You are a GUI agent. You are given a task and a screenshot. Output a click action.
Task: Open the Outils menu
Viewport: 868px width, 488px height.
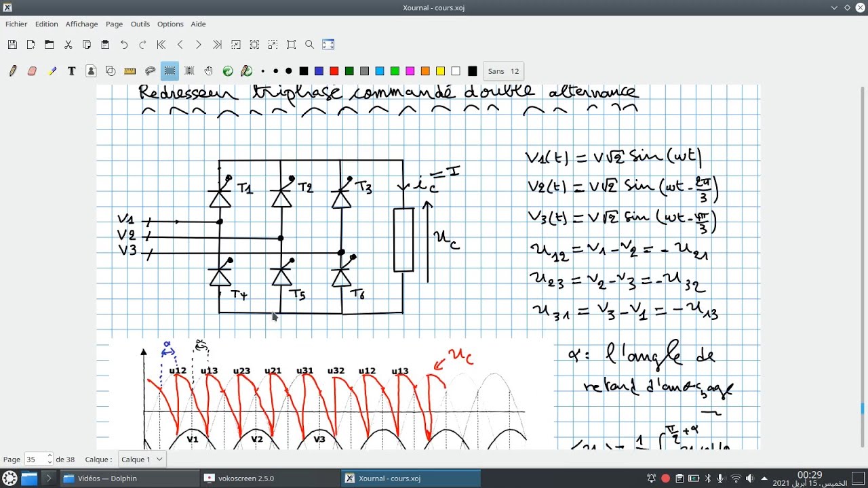[x=140, y=24]
